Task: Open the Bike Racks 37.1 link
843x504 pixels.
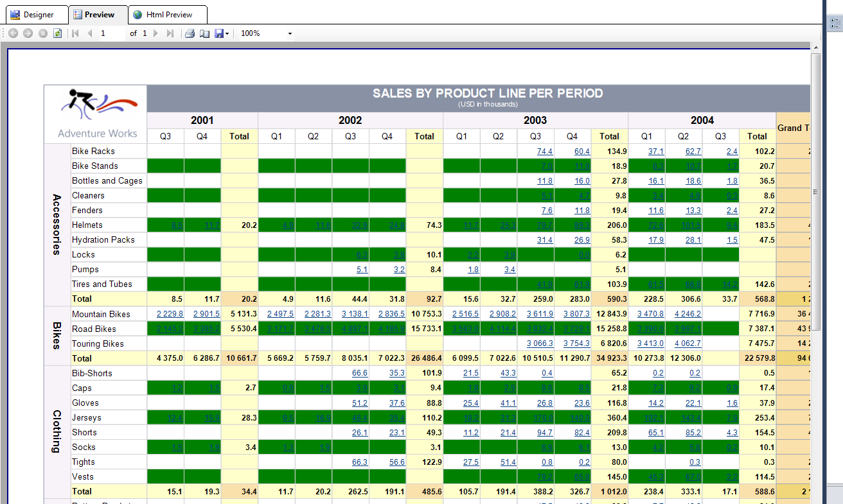Action: point(656,151)
